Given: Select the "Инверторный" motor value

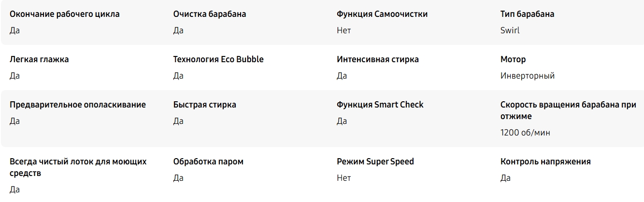Looking at the screenshot, I should (x=528, y=76).
